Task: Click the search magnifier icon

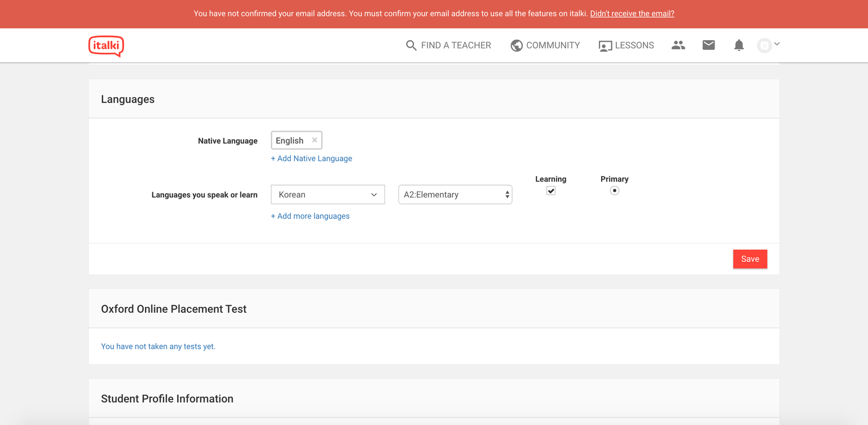Action: pos(411,46)
